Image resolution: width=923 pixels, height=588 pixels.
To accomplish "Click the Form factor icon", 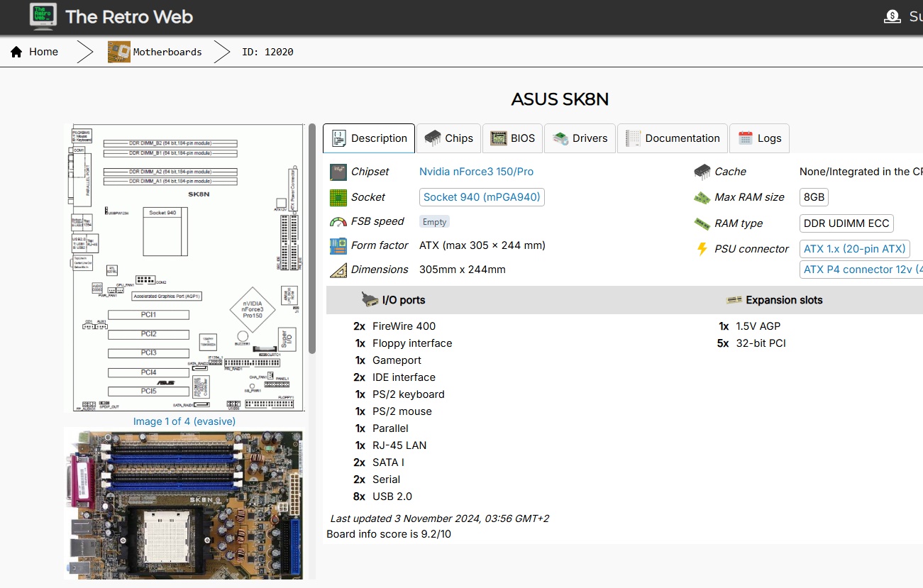I will [x=338, y=245].
